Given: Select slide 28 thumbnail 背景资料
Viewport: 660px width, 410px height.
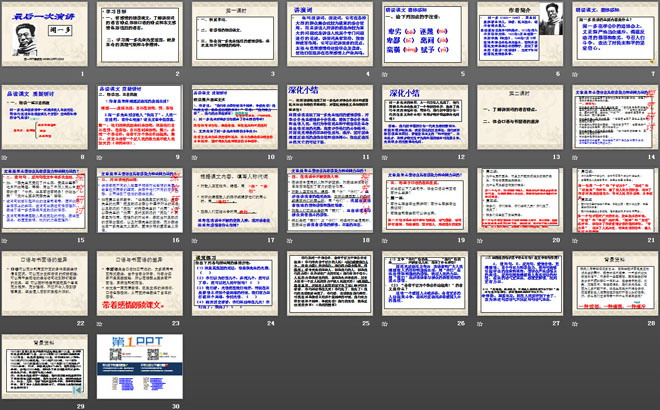Looking at the screenshot, I should click(611, 287).
